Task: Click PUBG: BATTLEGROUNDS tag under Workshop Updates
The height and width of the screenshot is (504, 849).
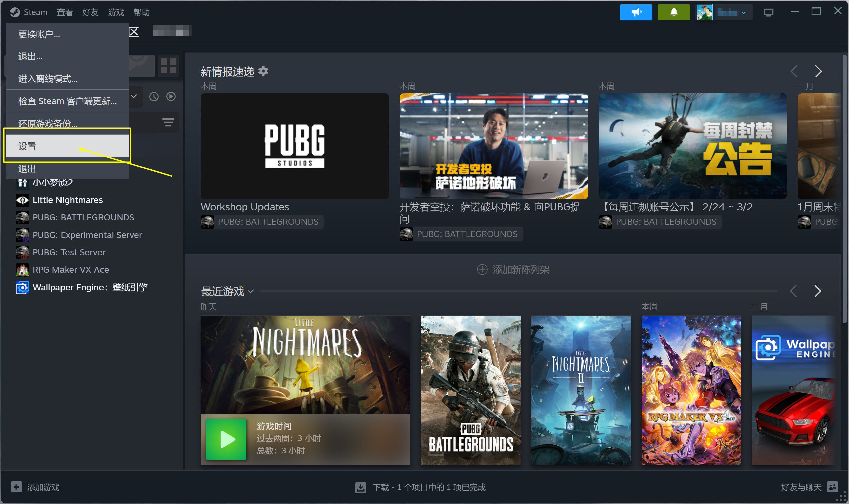Action: click(261, 222)
